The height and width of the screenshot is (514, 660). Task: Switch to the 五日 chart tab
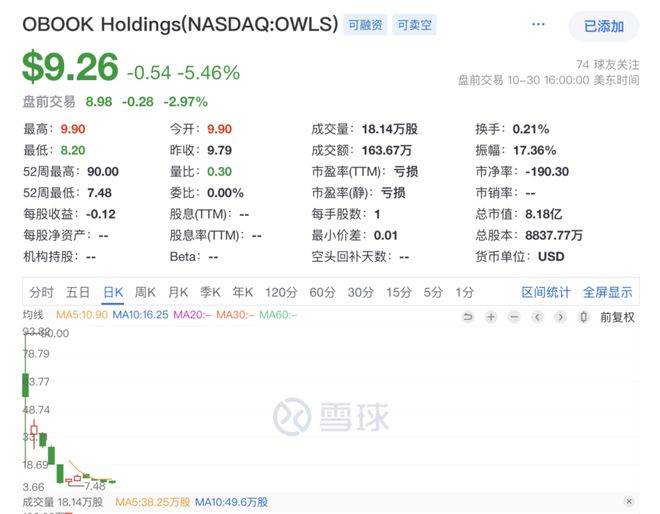pyautogui.click(x=78, y=292)
